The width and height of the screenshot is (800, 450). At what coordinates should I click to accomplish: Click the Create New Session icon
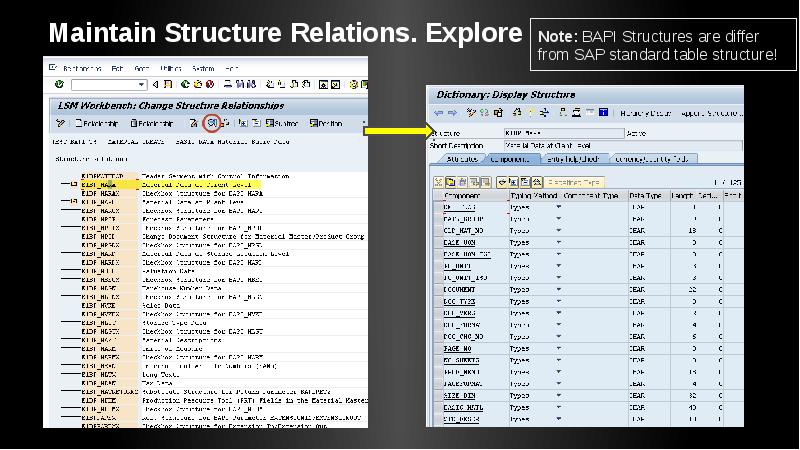[x=323, y=85]
